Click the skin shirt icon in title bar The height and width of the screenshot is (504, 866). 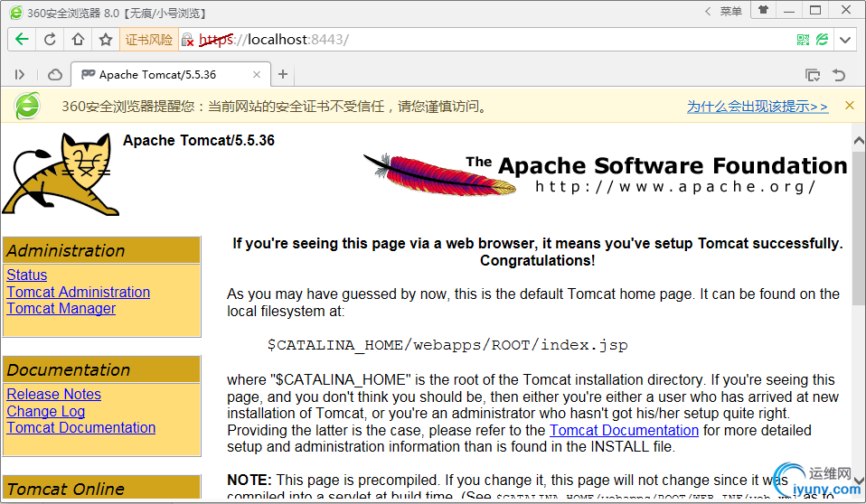click(x=763, y=10)
